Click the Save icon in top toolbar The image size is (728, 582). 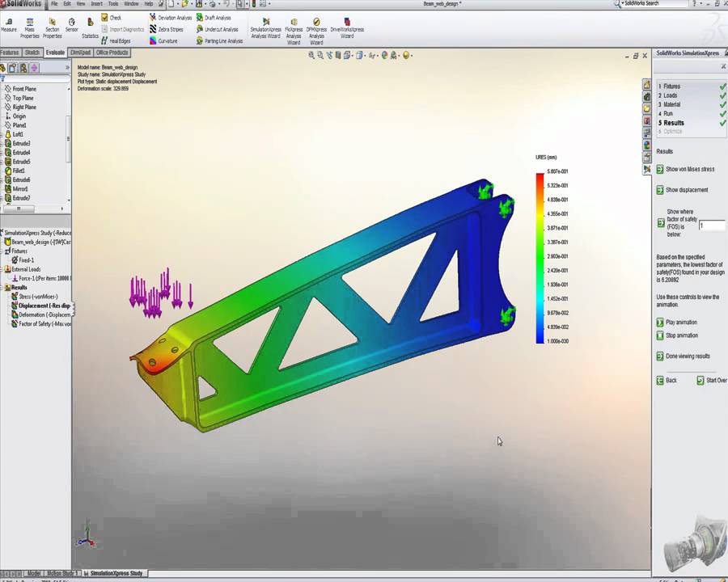(199, 4)
